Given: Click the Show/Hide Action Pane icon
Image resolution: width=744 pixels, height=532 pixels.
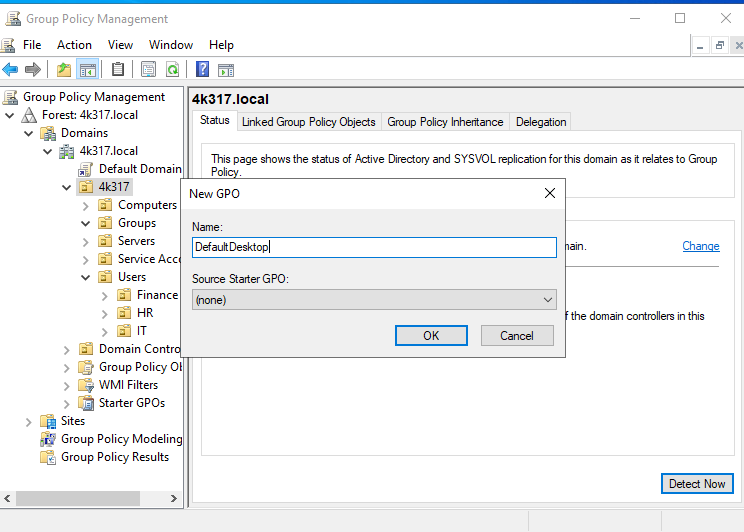Looking at the screenshot, I should 226,69.
